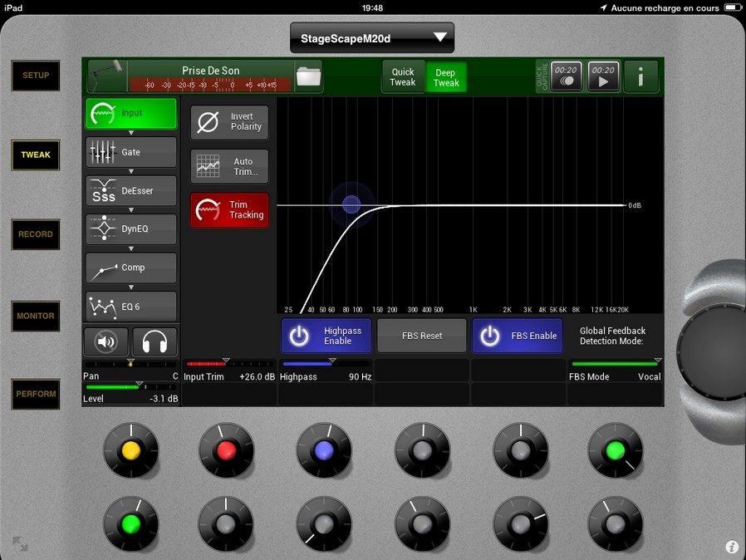Select the EQ 6 block
The image size is (746, 560).
click(x=131, y=307)
